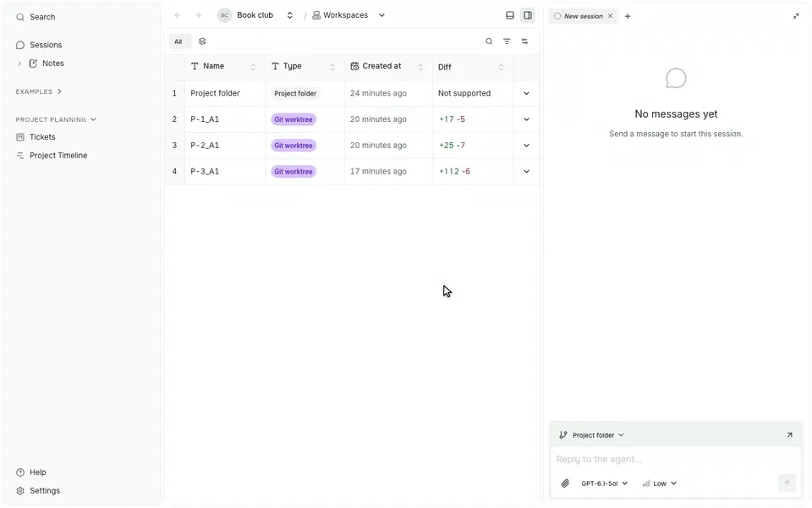Image resolution: width=812 pixels, height=508 pixels.
Task: Add a new session with plus
Action: 628,16
